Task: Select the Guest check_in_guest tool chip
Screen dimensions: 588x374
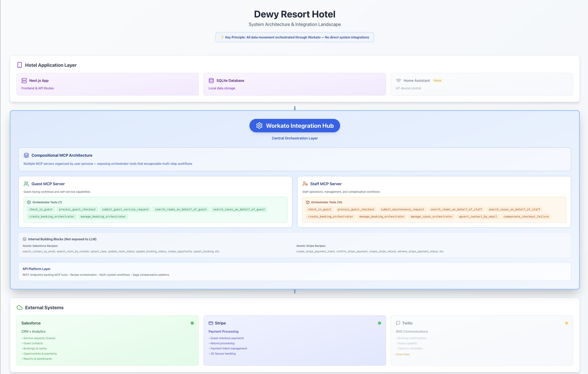Action: pos(41,209)
